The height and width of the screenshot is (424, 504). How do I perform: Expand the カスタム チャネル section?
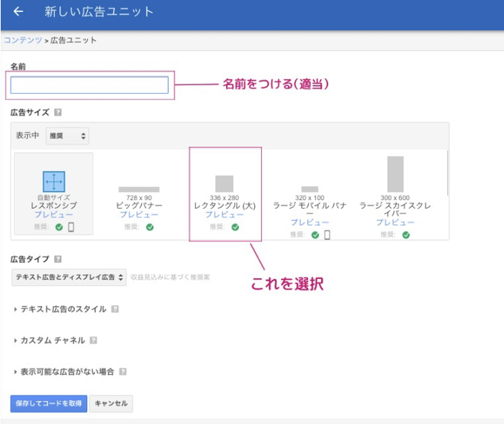coord(52,341)
